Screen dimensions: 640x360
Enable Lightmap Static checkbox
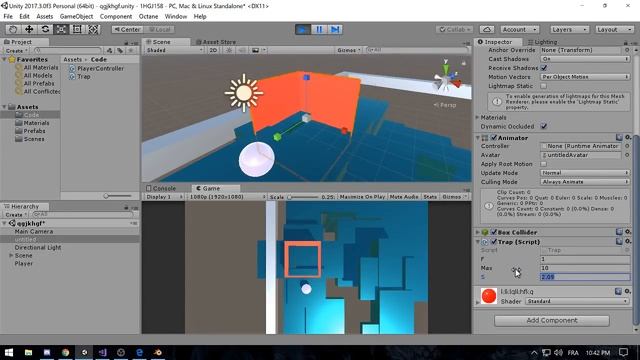click(544, 86)
